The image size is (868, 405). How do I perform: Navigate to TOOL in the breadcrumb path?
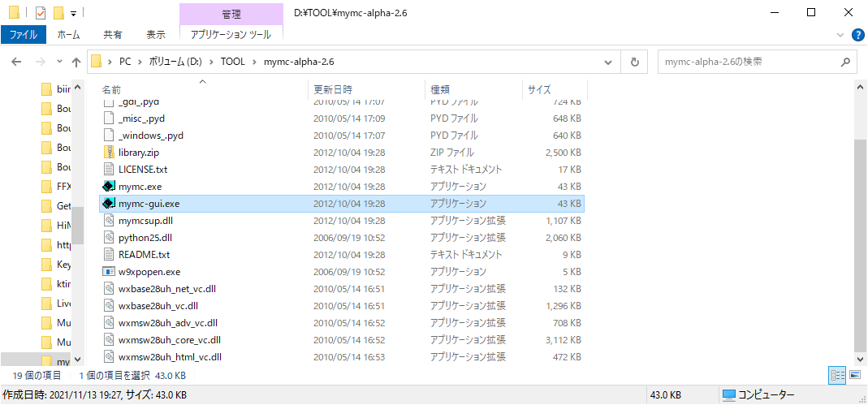point(232,62)
